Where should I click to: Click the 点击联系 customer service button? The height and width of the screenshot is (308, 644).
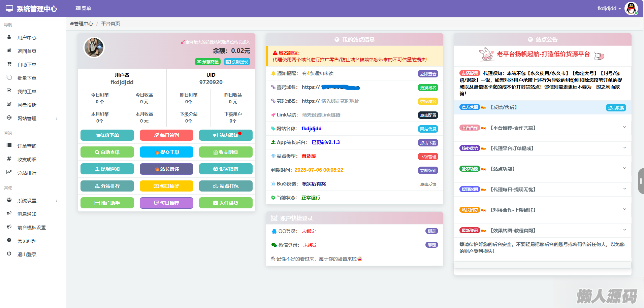point(616,108)
